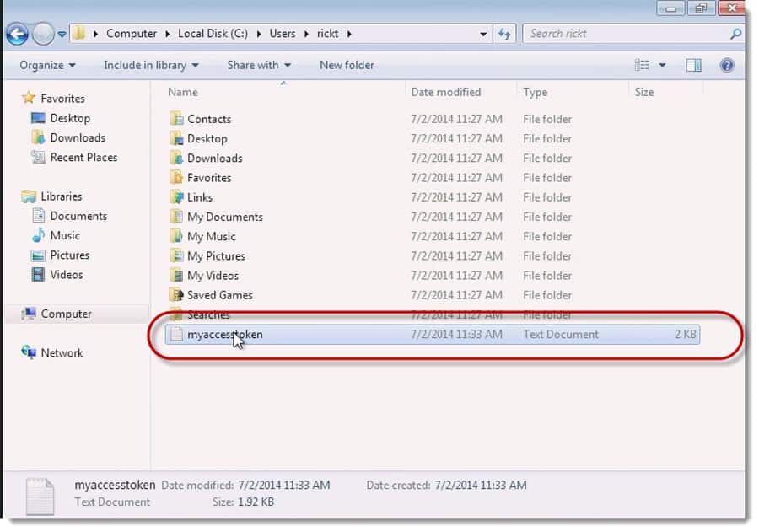Click Local Disk (C:) breadcrumb segment
This screenshot has width=759, height=532.
[x=213, y=34]
